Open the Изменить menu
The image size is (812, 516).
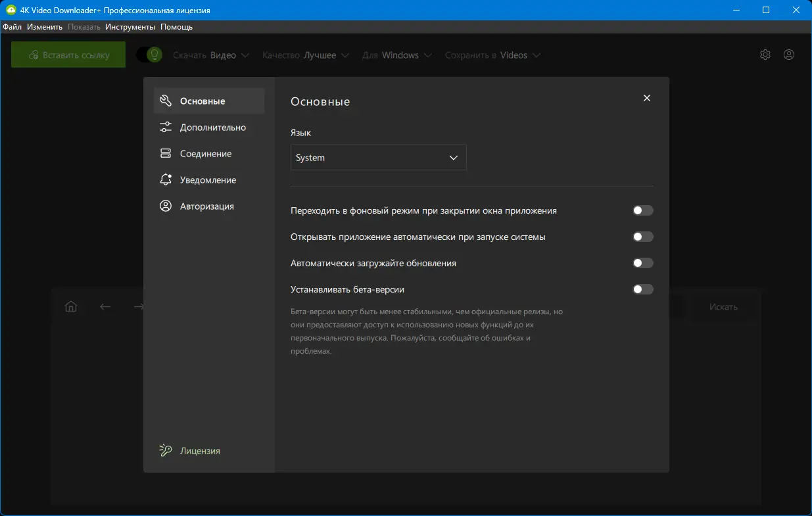point(45,27)
